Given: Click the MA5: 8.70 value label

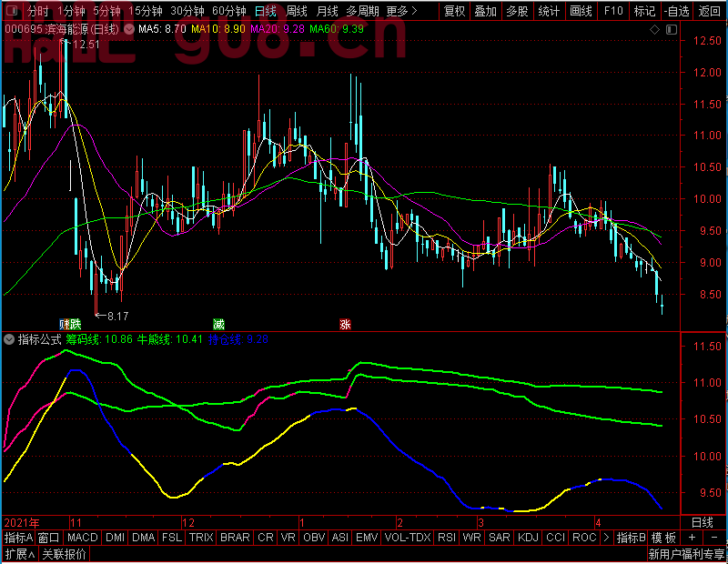Looking at the screenshot, I should [162, 29].
